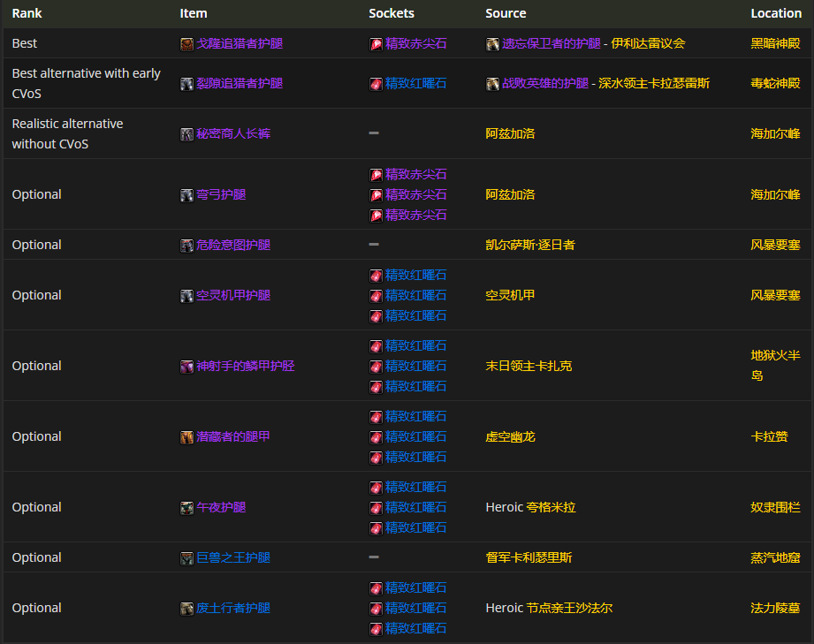This screenshot has height=644, width=814.
Task: Open the 危险意图护腿 item link
Action: 233,245
